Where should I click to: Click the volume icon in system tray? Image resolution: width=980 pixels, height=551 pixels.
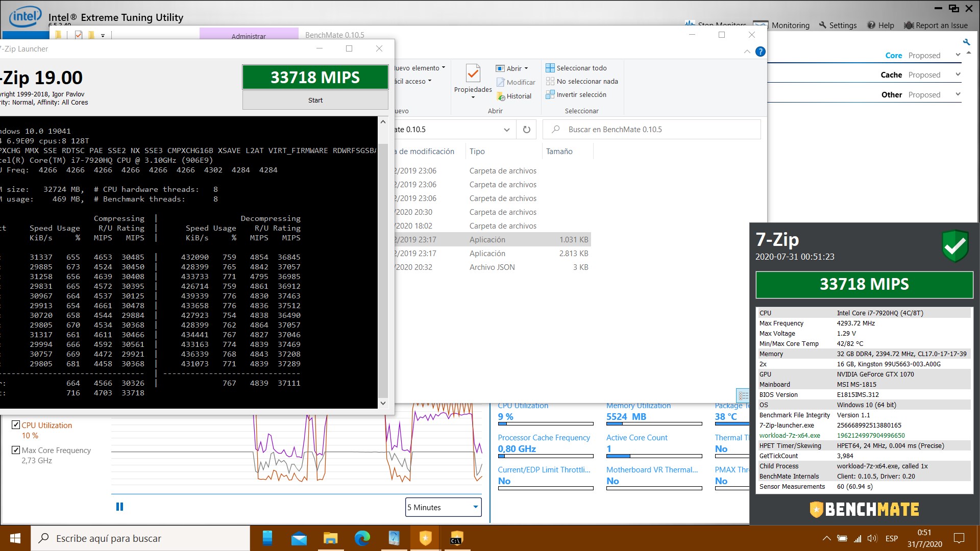(872, 538)
